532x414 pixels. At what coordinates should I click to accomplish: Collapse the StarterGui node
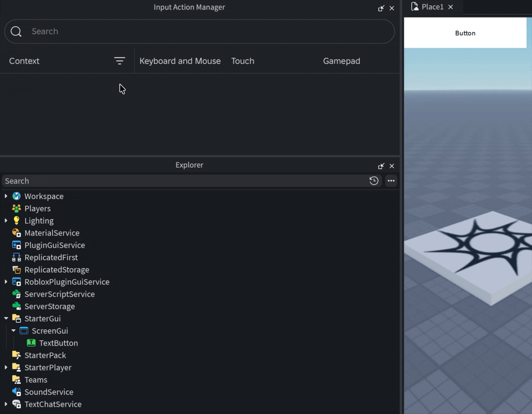click(6, 318)
